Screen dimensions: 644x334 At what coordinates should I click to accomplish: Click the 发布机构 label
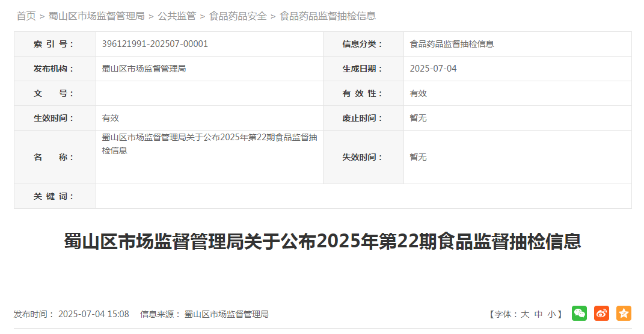(54, 69)
